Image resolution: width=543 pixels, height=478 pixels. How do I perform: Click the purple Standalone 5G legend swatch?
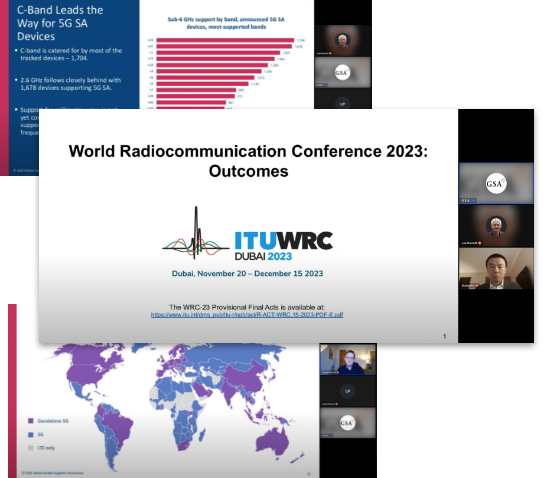(x=30, y=421)
